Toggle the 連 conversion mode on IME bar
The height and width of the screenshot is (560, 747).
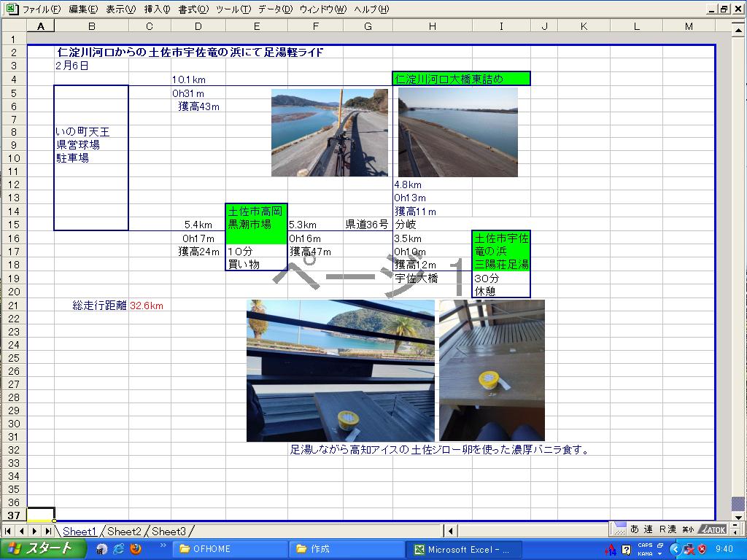[649, 529]
